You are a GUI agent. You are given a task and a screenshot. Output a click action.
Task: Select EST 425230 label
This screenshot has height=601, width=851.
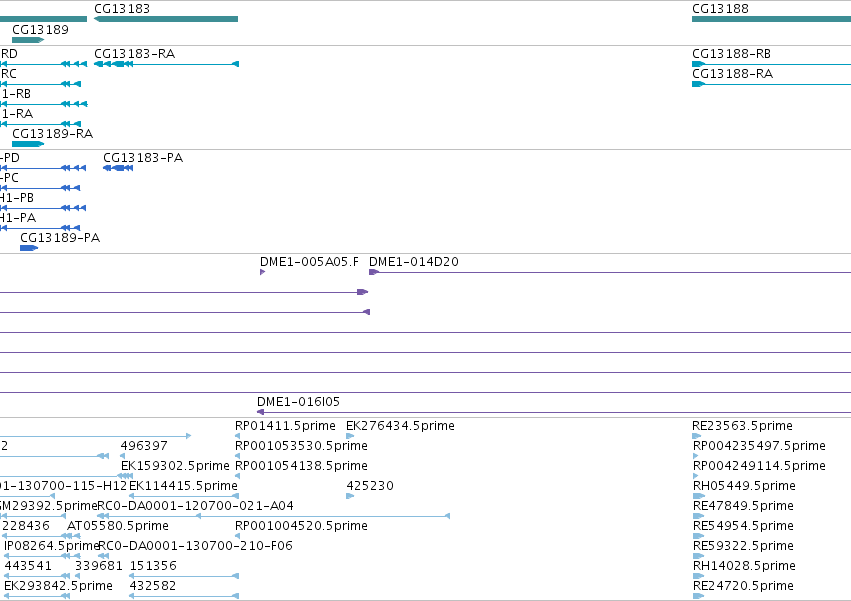tap(370, 486)
